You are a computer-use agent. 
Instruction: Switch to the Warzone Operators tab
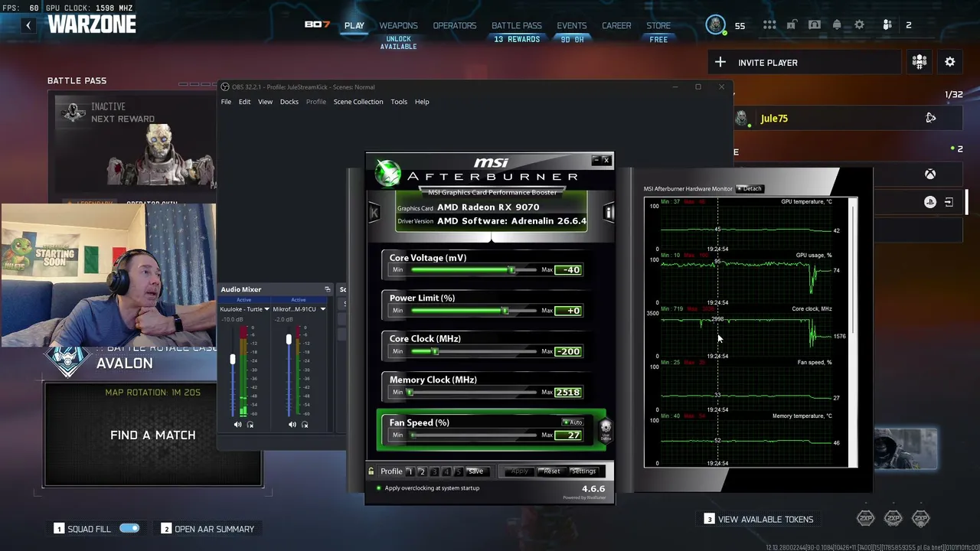tap(455, 25)
